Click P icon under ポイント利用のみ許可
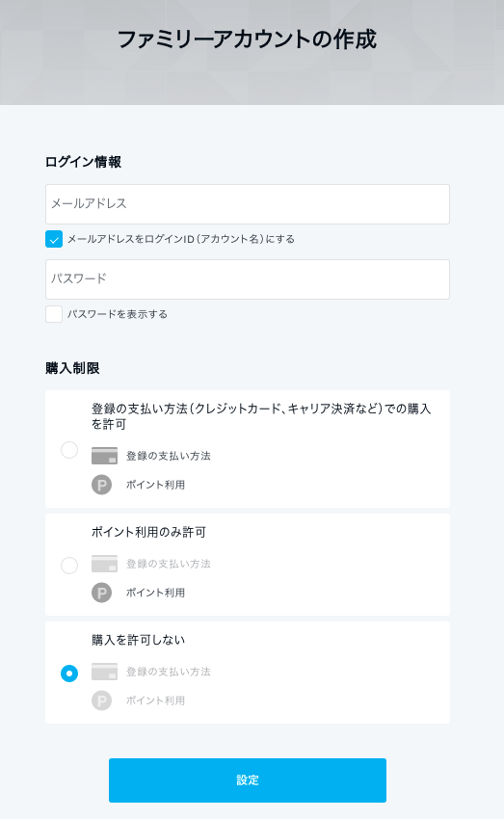Screen dimensions: 504x819 pyautogui.click(x=102, y=593)
